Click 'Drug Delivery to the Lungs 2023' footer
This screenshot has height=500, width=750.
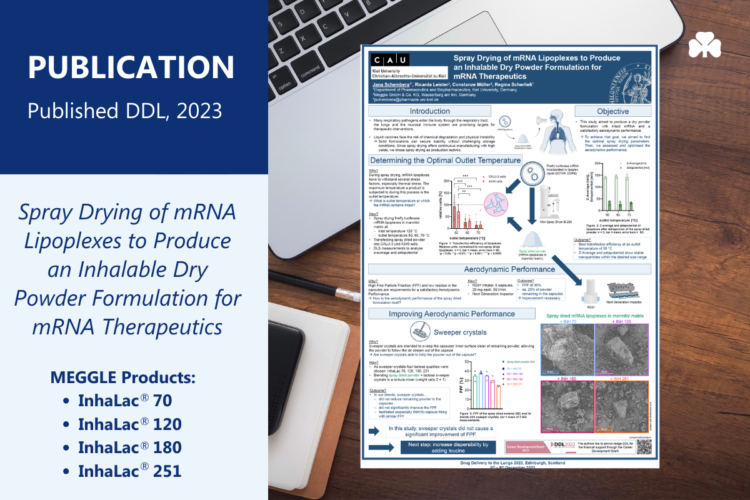coord(512,463)
